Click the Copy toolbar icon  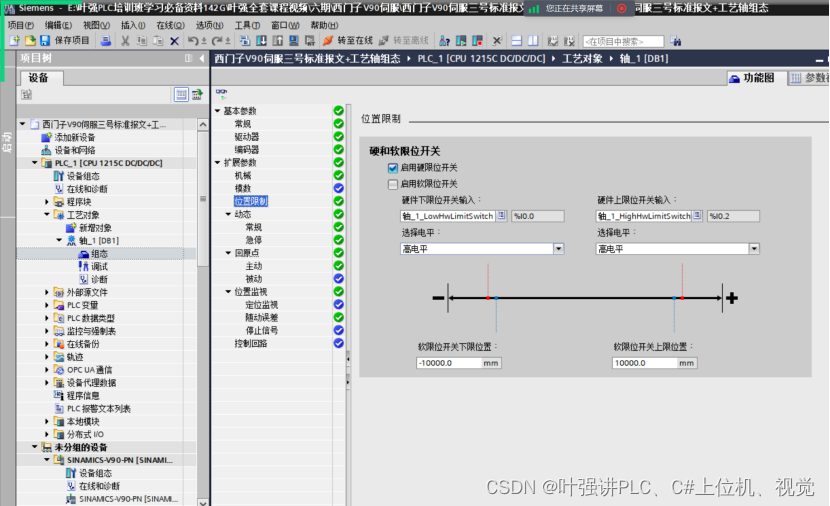pos(142,41)
